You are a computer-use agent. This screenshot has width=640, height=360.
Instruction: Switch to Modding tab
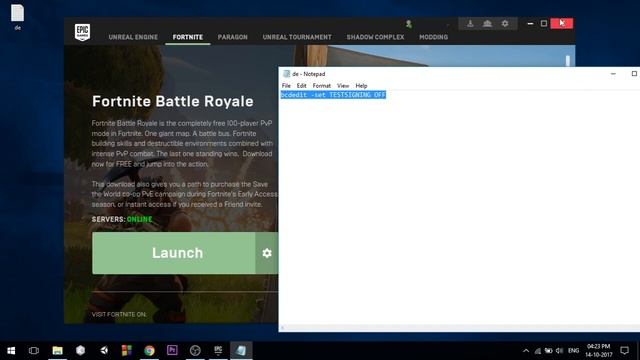[433, 37]
